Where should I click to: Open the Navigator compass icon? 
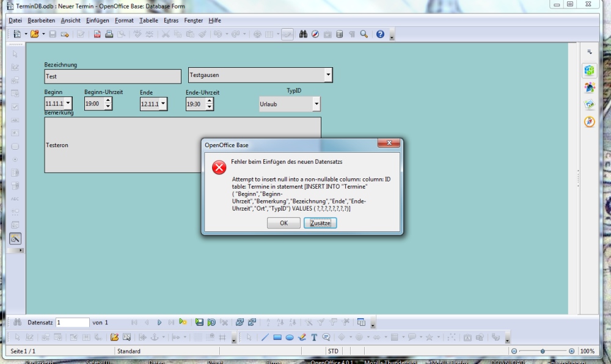(315, 34)
